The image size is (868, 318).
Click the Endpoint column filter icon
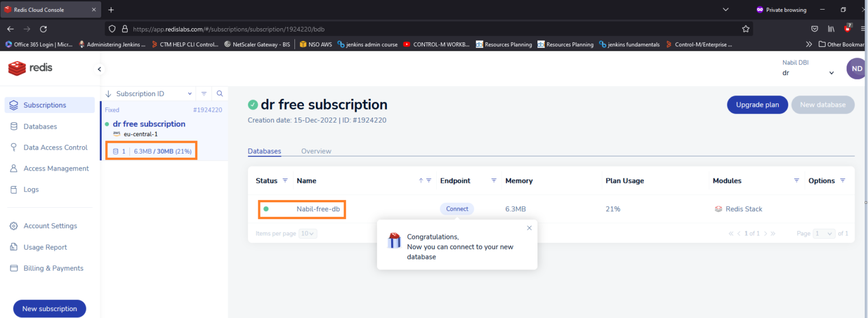point(494,181)
